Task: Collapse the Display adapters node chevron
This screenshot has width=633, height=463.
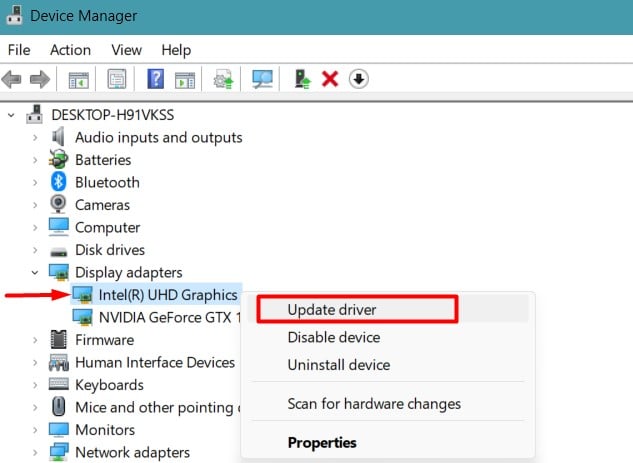Action: pyautogui.click(x=35, y=273)
